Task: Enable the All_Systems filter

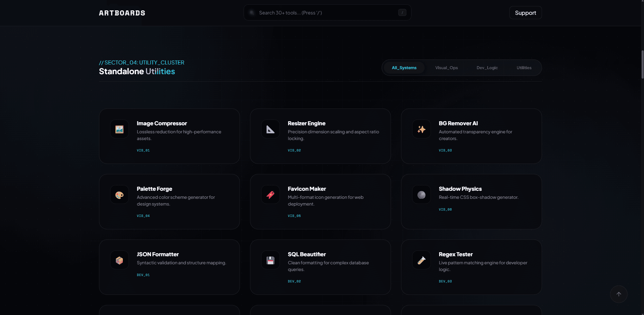Action: click(404, 67)
